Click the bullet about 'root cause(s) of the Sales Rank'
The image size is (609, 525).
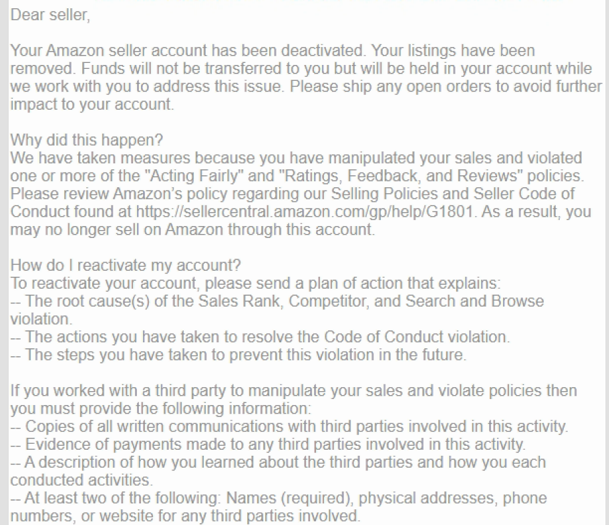(277, 310)
